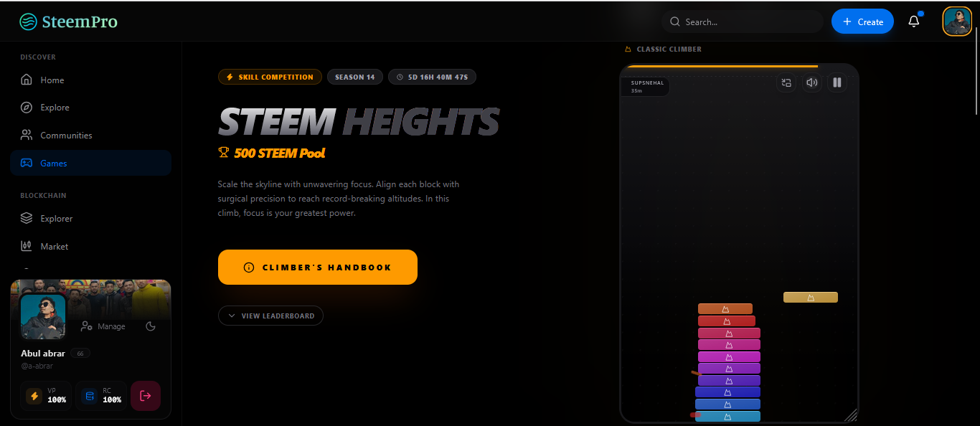Click the Classic Climber label
This screenshot has width=980, height=426.
click(x=669, y=49)
